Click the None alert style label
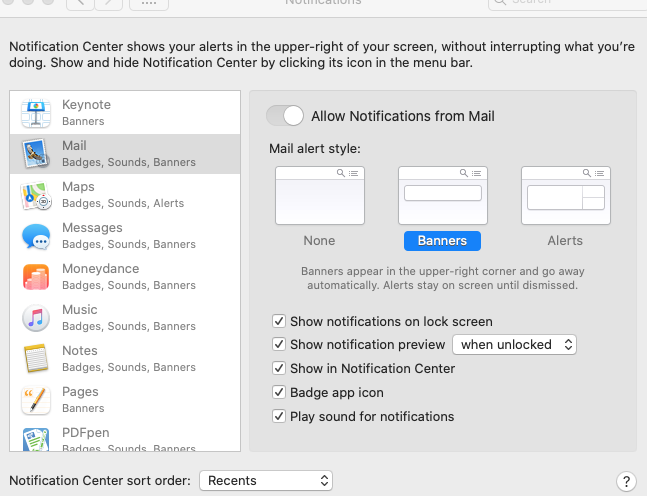Screen dimensions: 647x496 pos(319,241)
